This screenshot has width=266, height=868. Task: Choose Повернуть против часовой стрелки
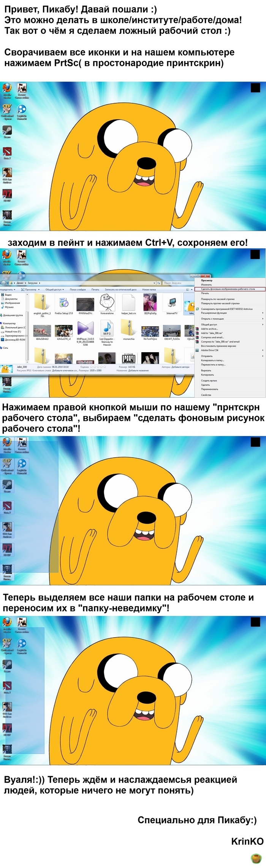pyautogui.click(x=220, y=303)
